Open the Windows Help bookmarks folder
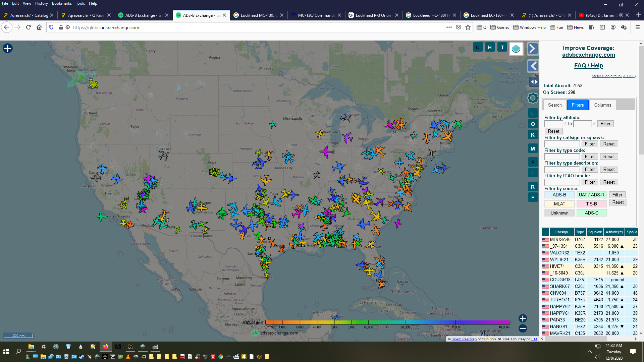 coord(529,27)
